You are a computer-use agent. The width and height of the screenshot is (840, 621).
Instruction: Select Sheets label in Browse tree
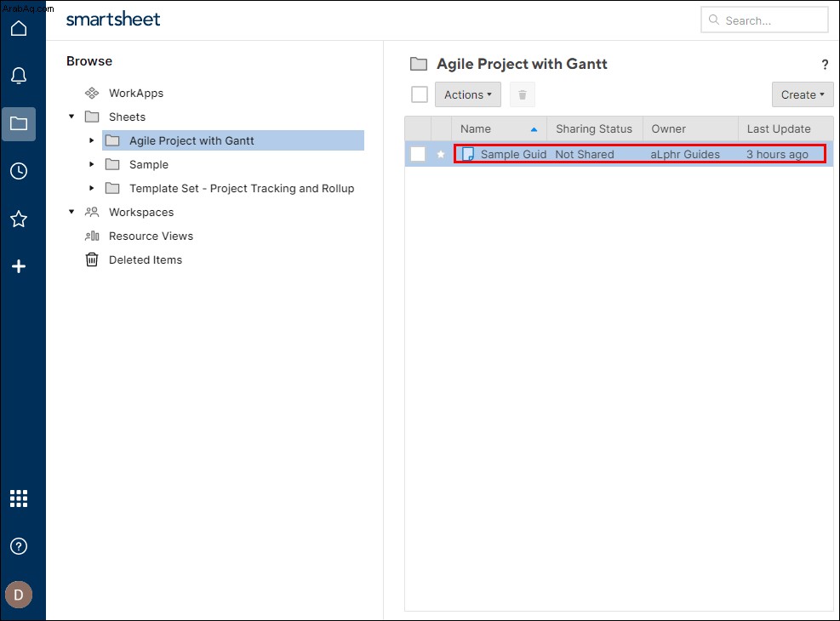point(127,117)
